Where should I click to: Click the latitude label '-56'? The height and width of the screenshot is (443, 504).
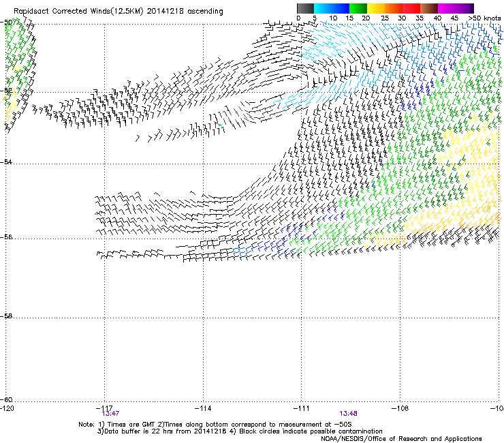coord(6,236)
